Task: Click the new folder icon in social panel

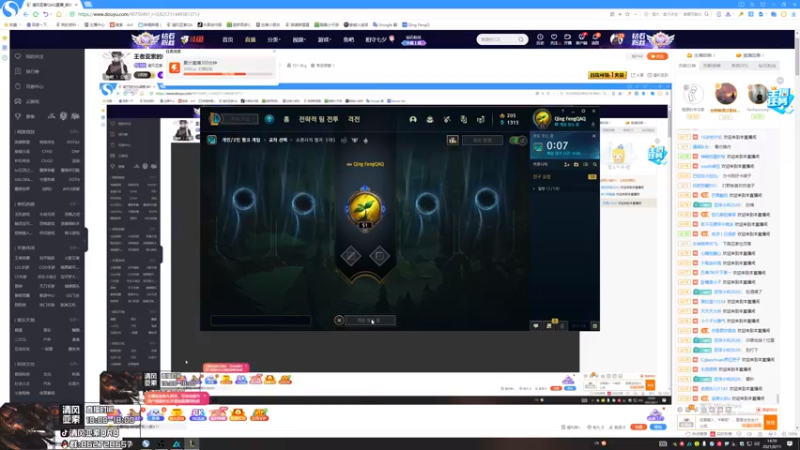Action: pos(576,164)
